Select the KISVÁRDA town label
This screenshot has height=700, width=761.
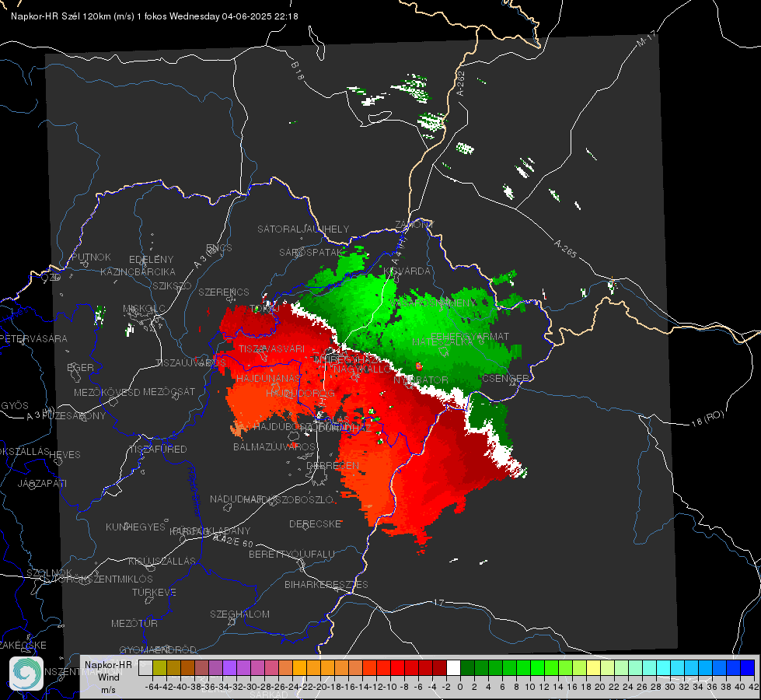407,271
